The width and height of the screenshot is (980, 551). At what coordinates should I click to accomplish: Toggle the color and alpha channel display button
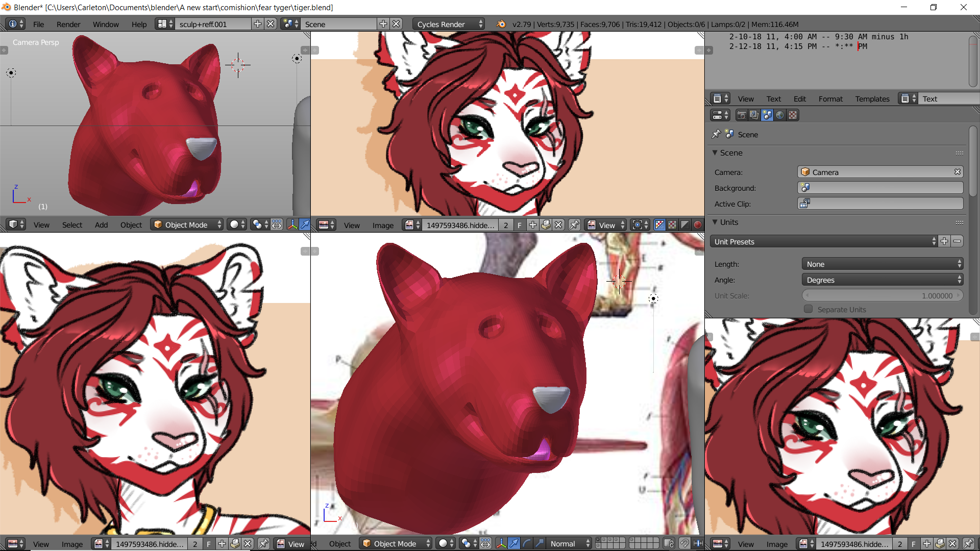click(x=660, y=225)
